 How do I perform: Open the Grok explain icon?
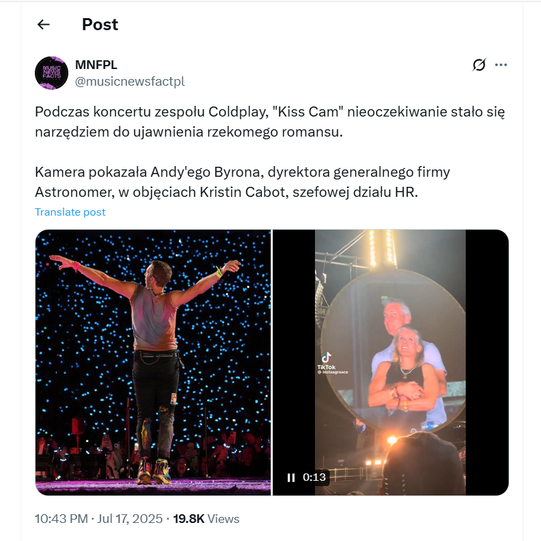click(479, 65)
